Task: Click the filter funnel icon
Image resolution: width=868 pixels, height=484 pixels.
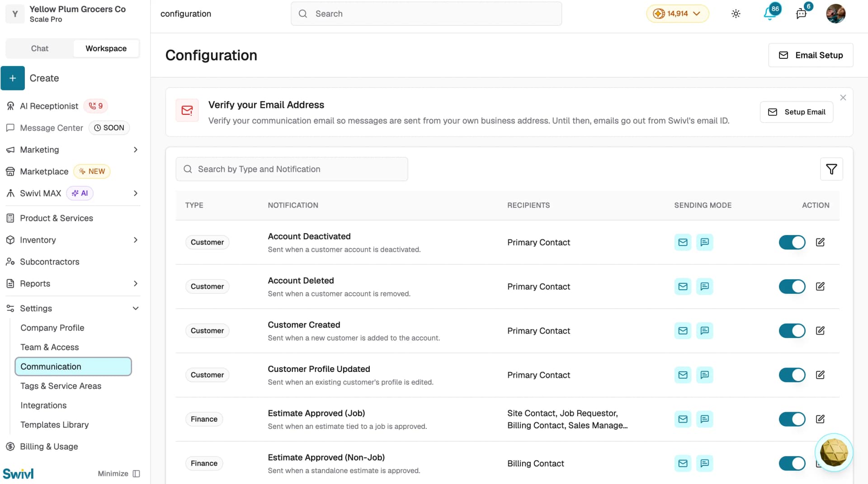Action: click(x=831, y=169)
